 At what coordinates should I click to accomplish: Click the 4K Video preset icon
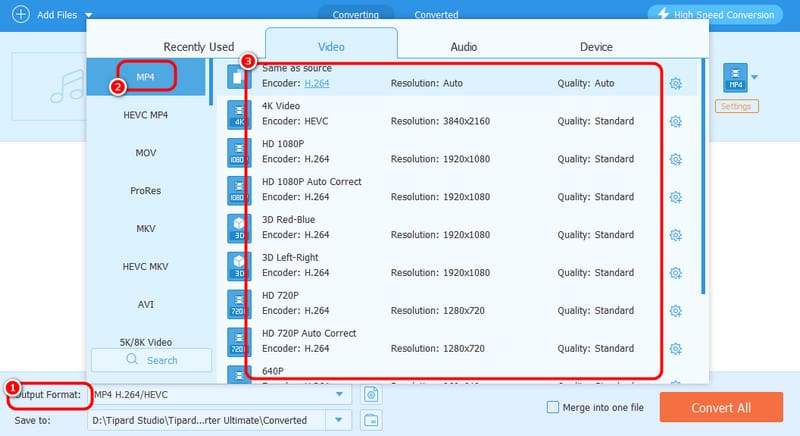pos(239,115)
